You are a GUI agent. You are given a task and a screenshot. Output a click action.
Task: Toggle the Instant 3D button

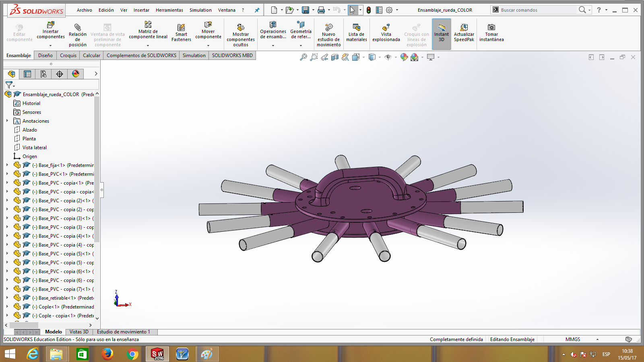(x=442, y=34)
